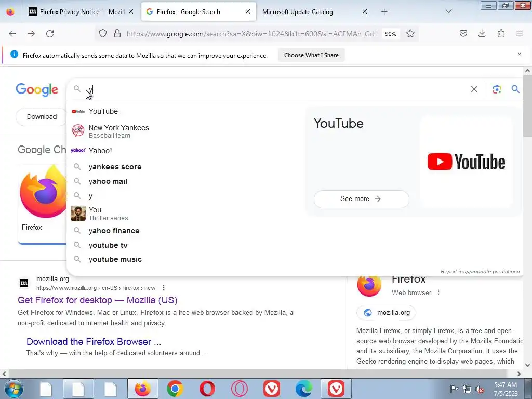Open knowledge panel more options dots
The height and width of the screenshot is (399, 532).
438,292
